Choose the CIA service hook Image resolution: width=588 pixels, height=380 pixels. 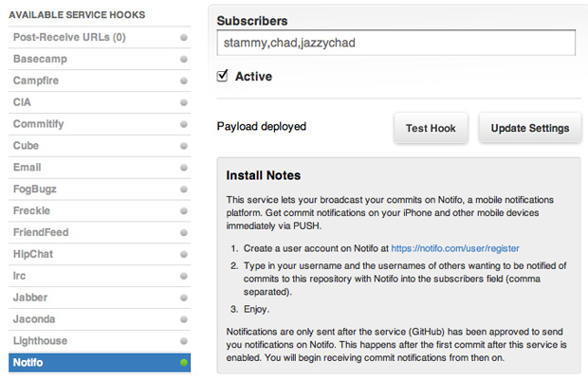[100, 102]
